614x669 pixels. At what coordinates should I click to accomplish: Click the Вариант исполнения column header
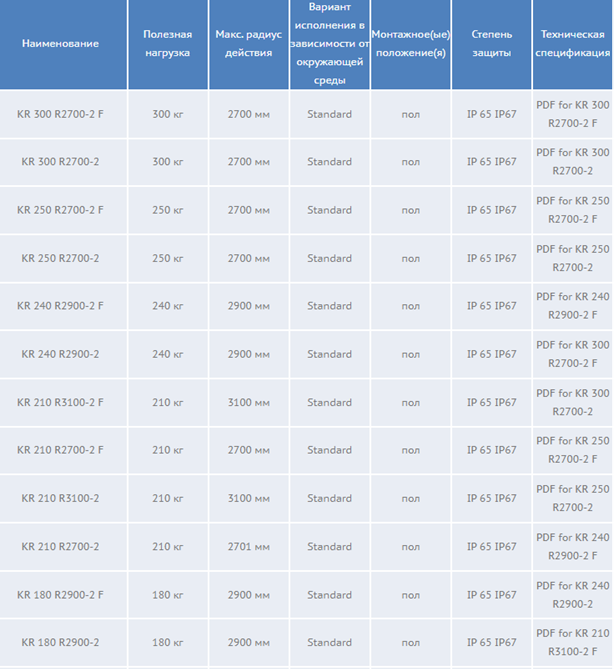point(330,43)
